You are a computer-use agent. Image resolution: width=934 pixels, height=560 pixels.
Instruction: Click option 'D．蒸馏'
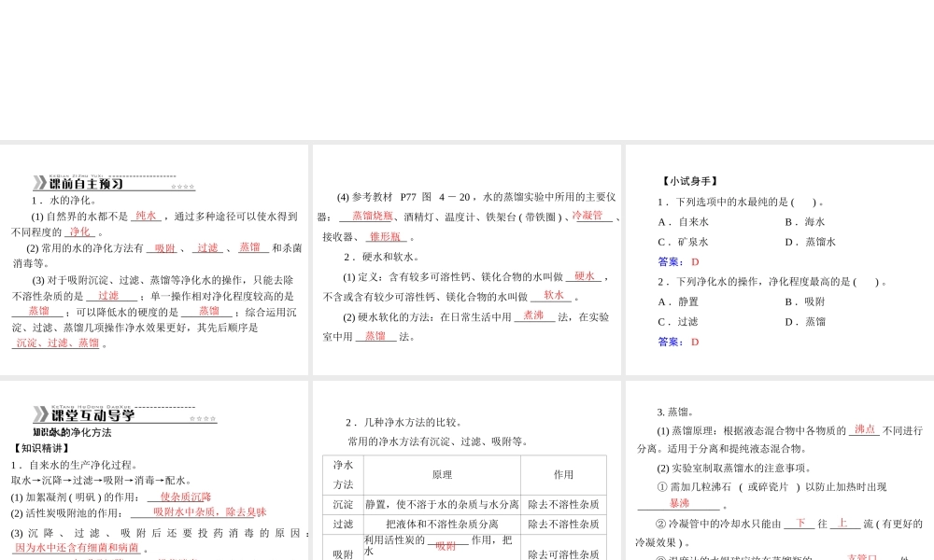tap(805, 322)
